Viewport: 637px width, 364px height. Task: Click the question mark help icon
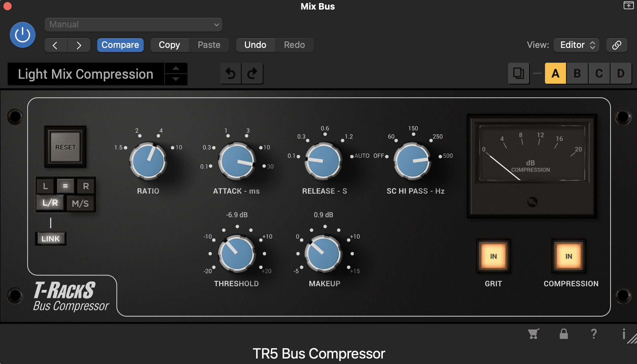[x=594, y=334]
